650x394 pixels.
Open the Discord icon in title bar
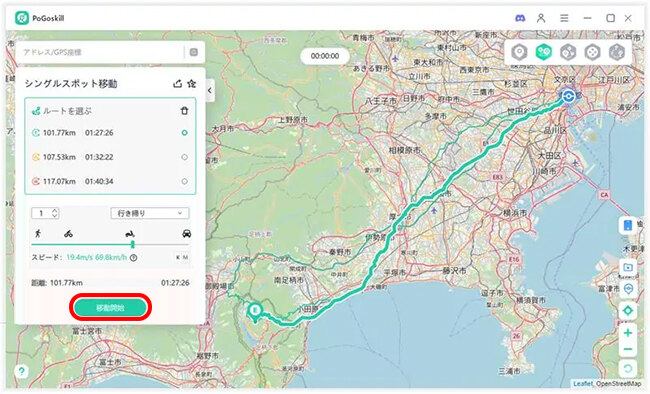point(520,18)
